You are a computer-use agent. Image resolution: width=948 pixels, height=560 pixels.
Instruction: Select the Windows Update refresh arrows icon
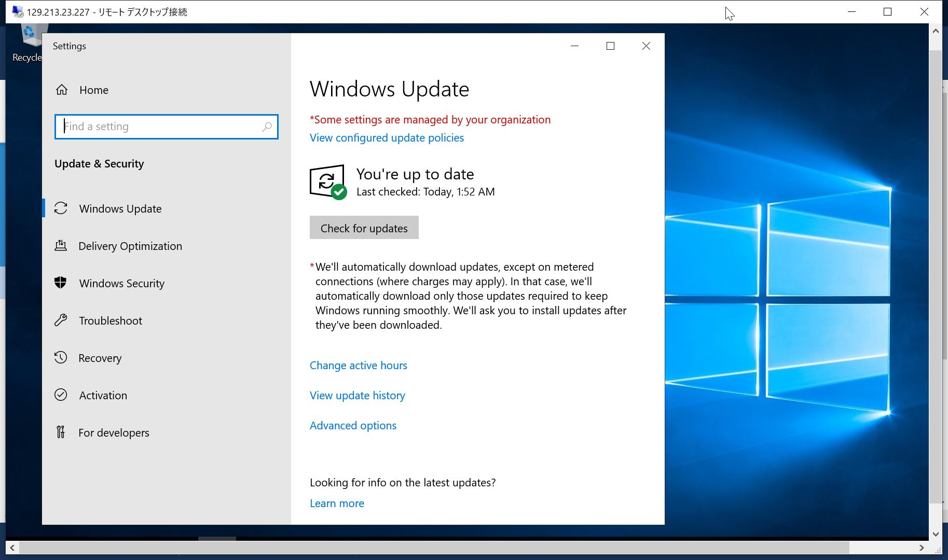(x=61, y=208)
